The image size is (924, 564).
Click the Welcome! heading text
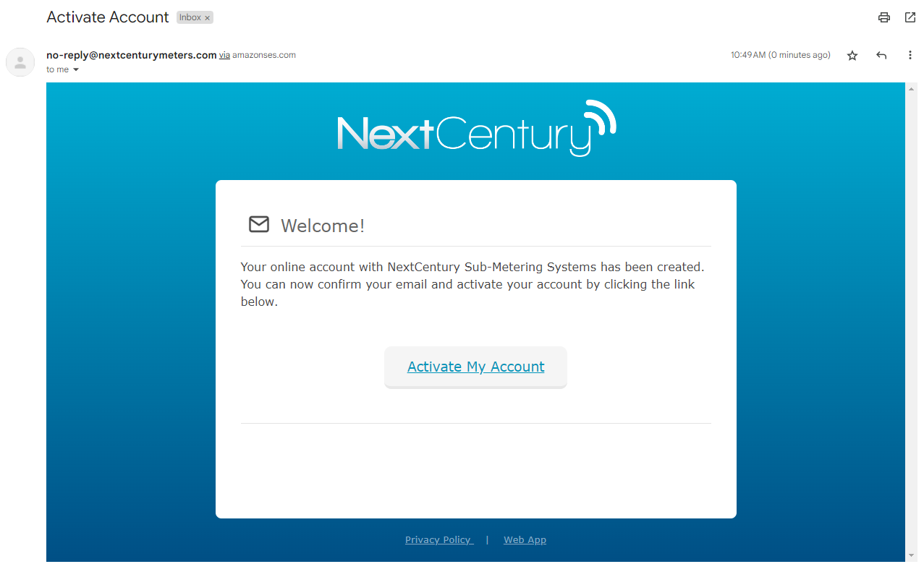323,226
